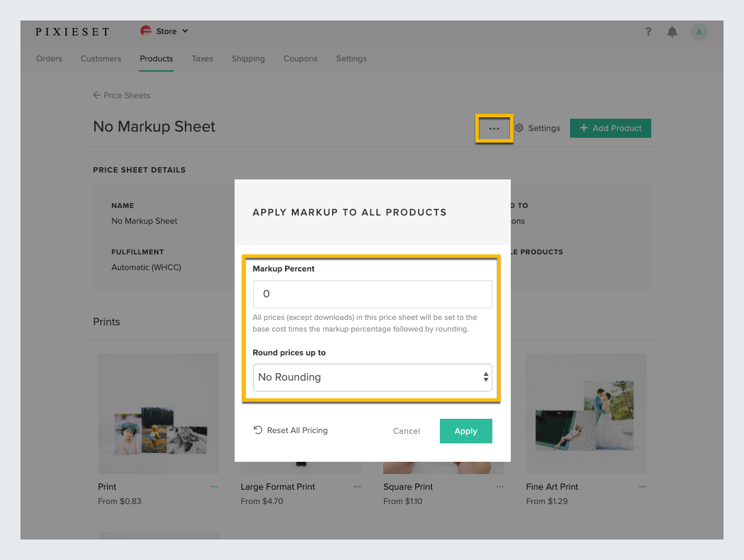Click the three-dot more options button
This screenshot has height=560, width=744.
494,128
